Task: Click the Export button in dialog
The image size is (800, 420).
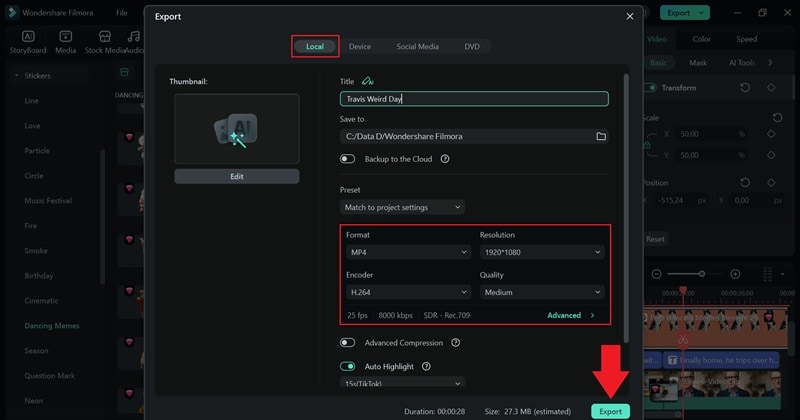Action: (x=610, y=411)
